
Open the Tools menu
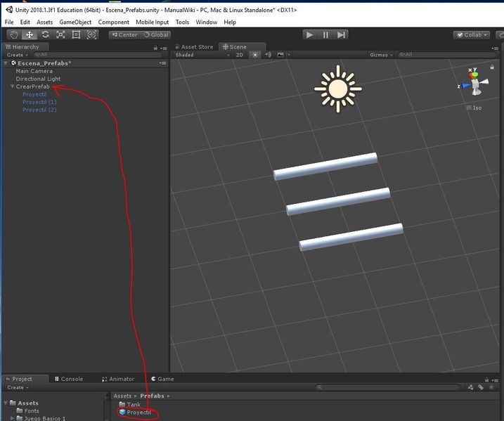(182, 22)
